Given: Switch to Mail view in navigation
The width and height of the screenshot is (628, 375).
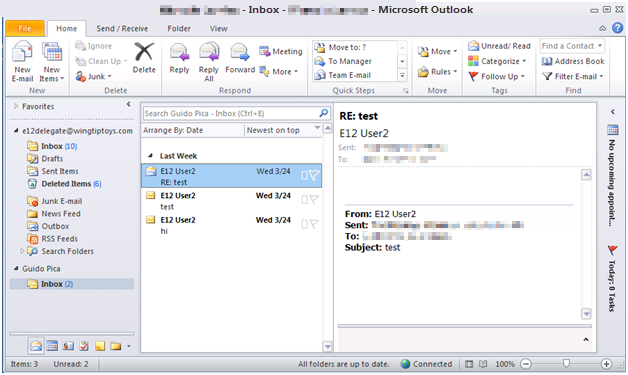Looking at the screenshot, I should tap(36, 346).
